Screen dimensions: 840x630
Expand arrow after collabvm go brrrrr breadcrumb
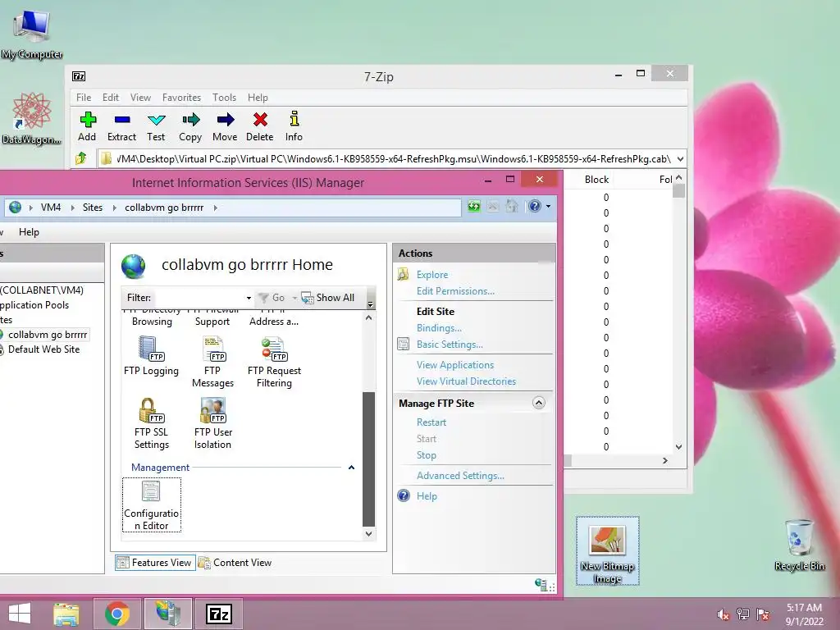(x=216, y=208)
